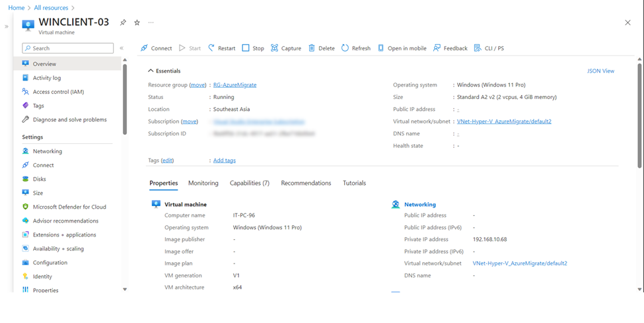Click the Networking sidebar icon
Screen dimensions: 644x323
click(26, 151)
